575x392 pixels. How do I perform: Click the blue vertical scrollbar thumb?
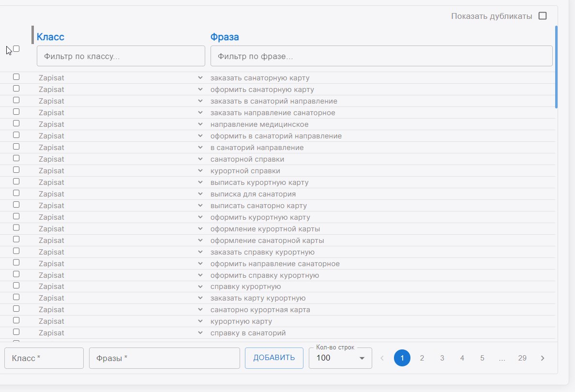556,67
